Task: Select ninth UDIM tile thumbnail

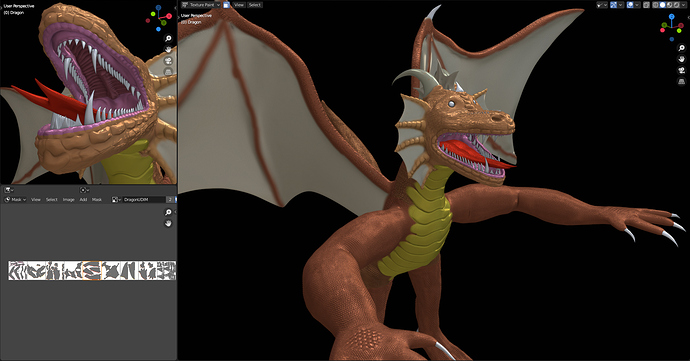Action: (166, 270)
